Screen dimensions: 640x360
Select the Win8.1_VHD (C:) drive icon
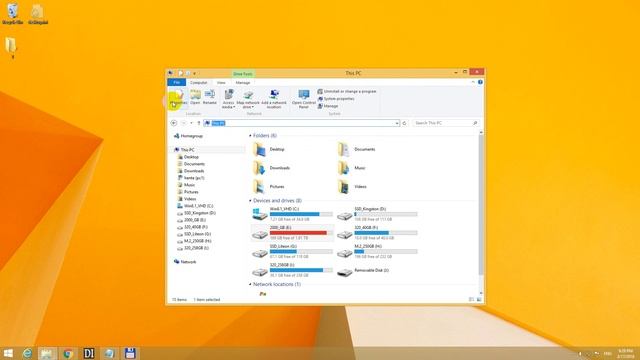(260, 214)
